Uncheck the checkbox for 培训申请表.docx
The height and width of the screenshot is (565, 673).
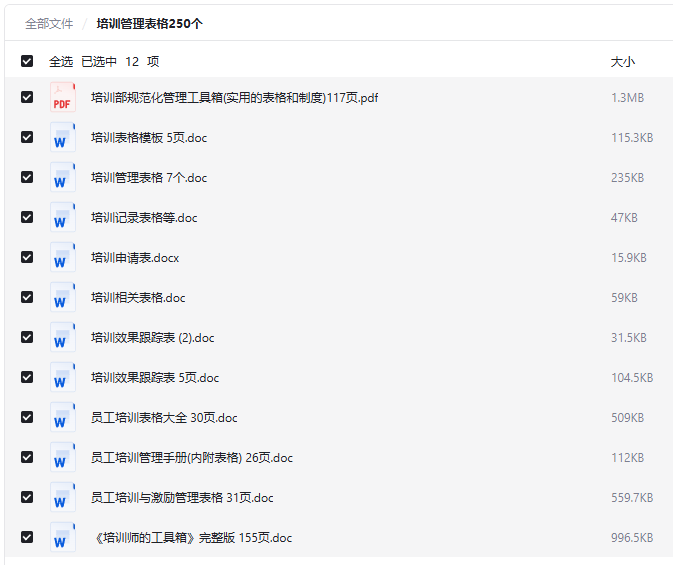tap(27, 257)
